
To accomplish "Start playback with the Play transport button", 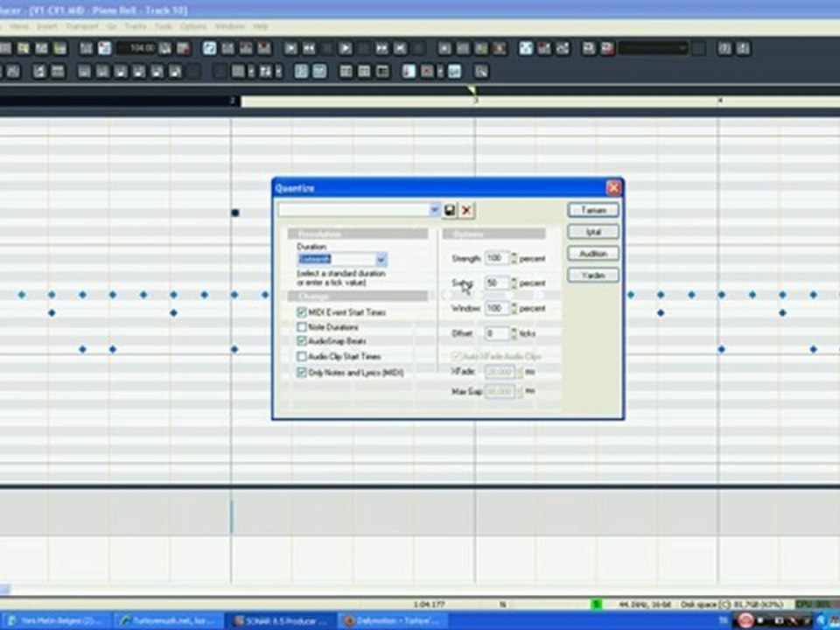I will [345, 49].
